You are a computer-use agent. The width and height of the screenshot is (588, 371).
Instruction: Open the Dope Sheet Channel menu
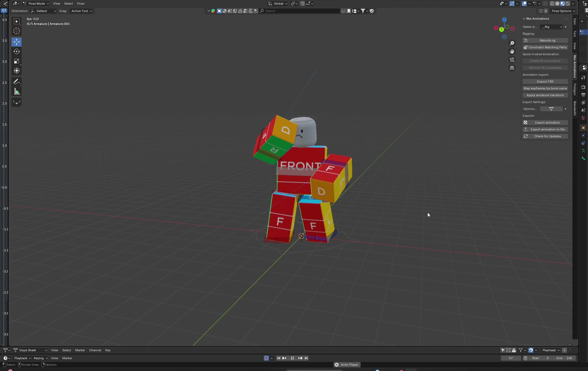tap(95, 350)
